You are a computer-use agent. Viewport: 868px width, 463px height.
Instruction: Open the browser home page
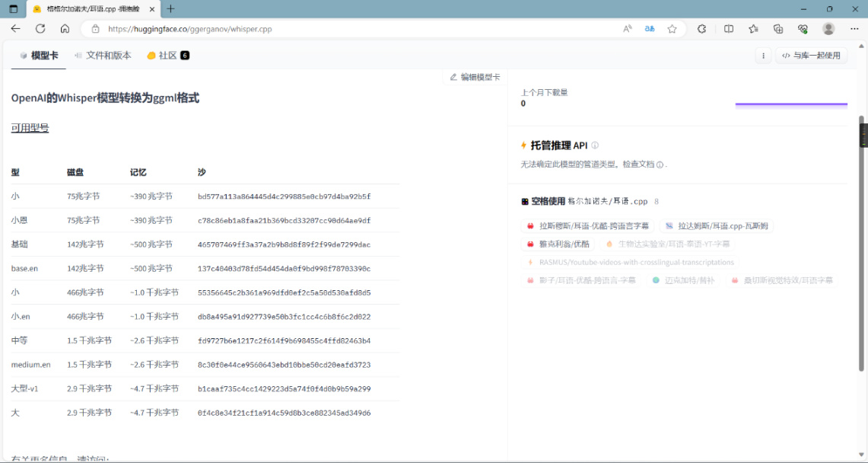pyautogui.click(x=65, y=29)
